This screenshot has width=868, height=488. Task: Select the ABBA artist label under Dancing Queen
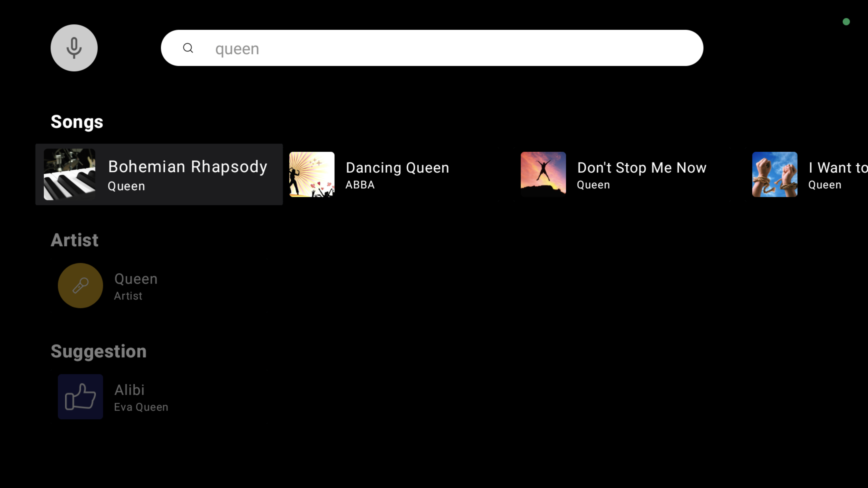click(x=360, y=185)
